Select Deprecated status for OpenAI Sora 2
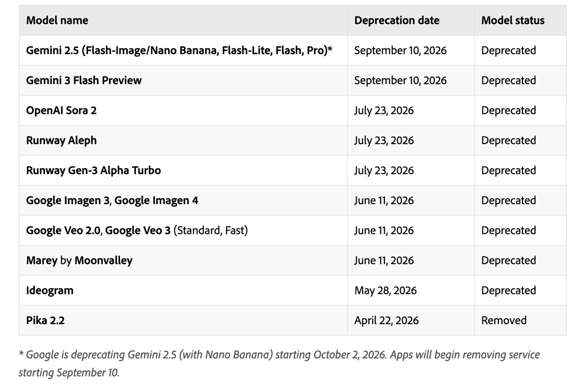This screenshot has height=392, width=587. click(x=508, y=110)
